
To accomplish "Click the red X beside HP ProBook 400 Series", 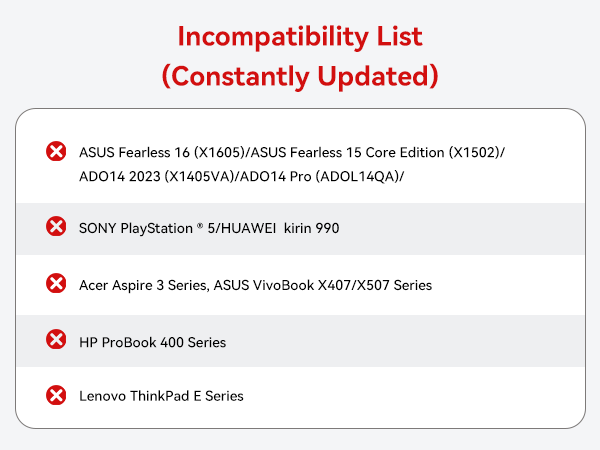I will coord(56,340).
